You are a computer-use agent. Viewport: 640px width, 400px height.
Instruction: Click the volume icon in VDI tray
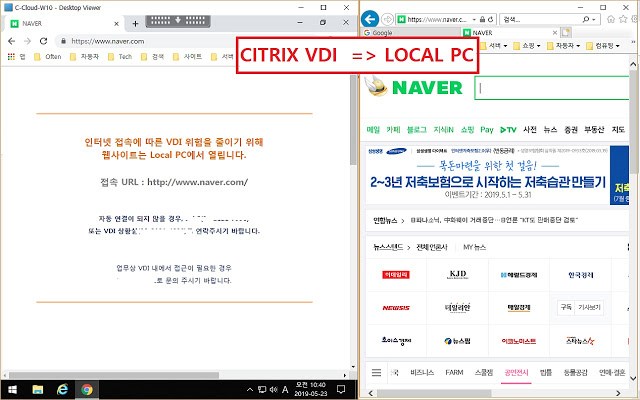tap(273, 390)
